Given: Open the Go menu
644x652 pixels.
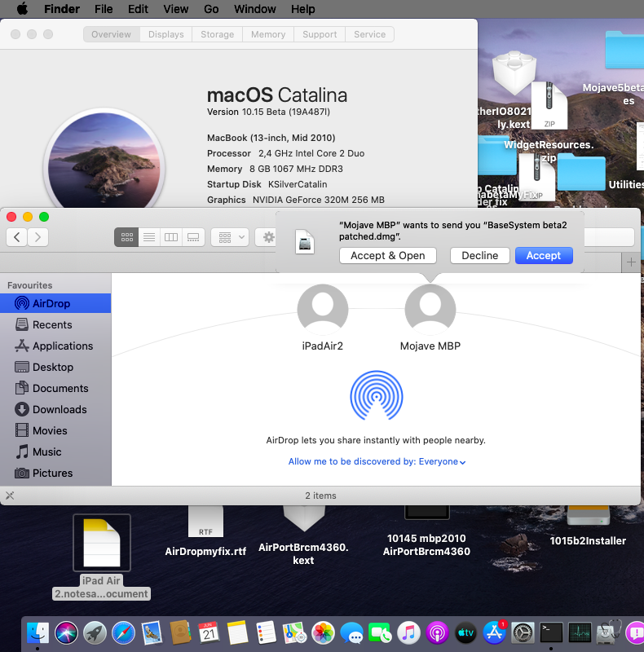Looking at the screenshot, I should click(x=211, y=9).
